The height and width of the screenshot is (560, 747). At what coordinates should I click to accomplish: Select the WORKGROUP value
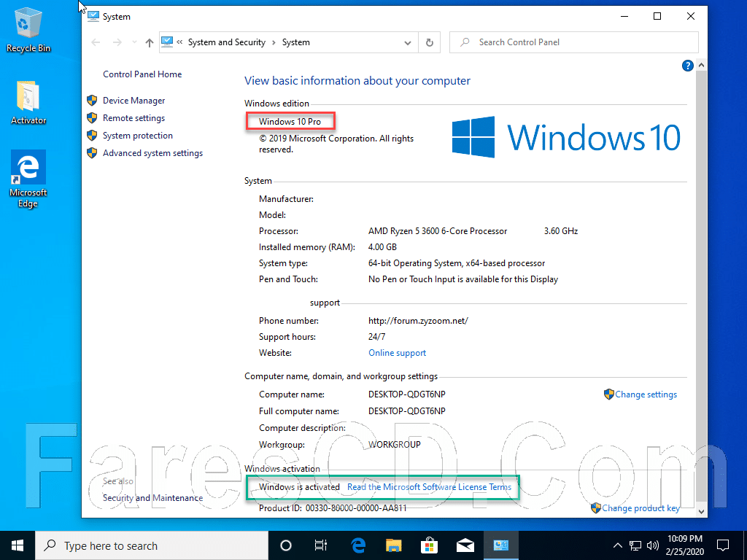[x=395, y=444]
